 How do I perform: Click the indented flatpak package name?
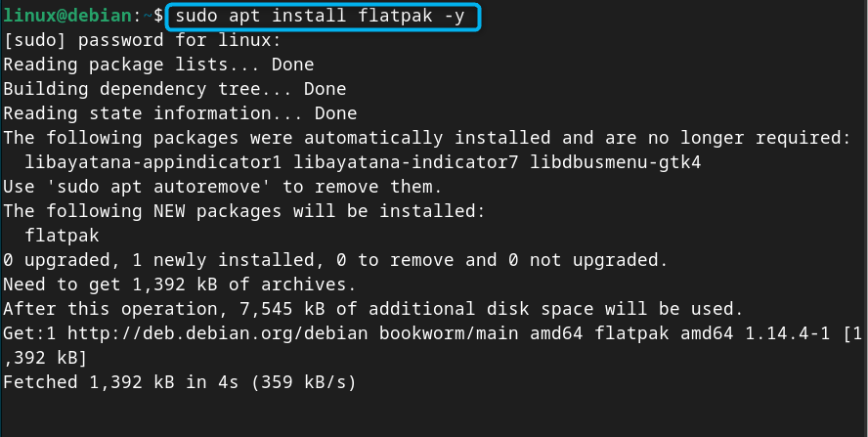point(63,236)
